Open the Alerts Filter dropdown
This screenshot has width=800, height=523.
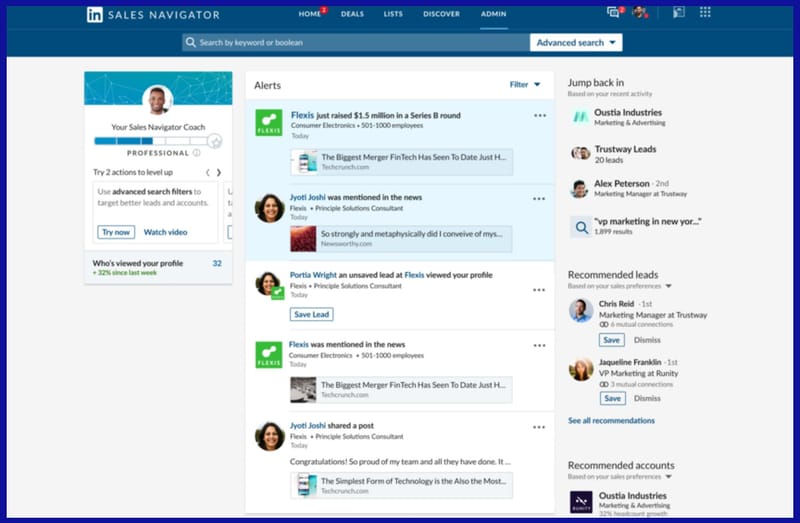coord(525,85)
